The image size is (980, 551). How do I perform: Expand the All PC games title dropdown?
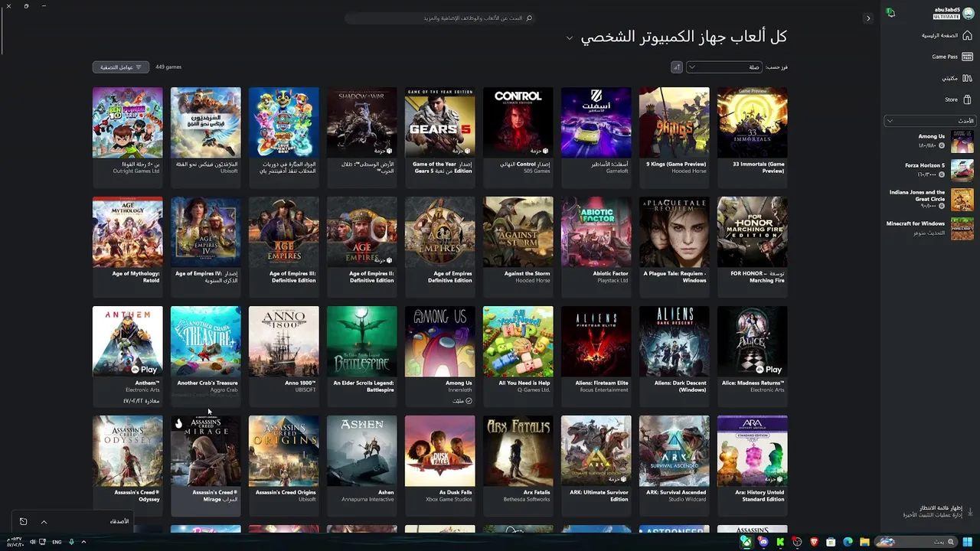(x=569, y=37)
